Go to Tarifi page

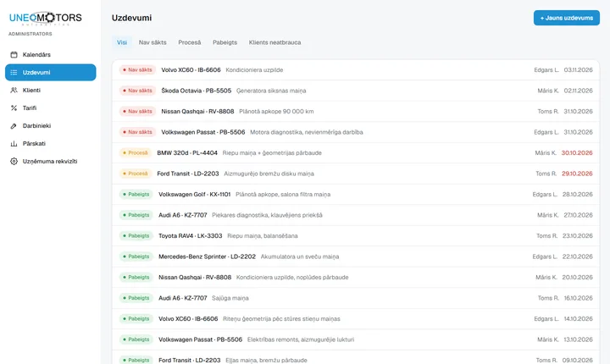(51, 108)
